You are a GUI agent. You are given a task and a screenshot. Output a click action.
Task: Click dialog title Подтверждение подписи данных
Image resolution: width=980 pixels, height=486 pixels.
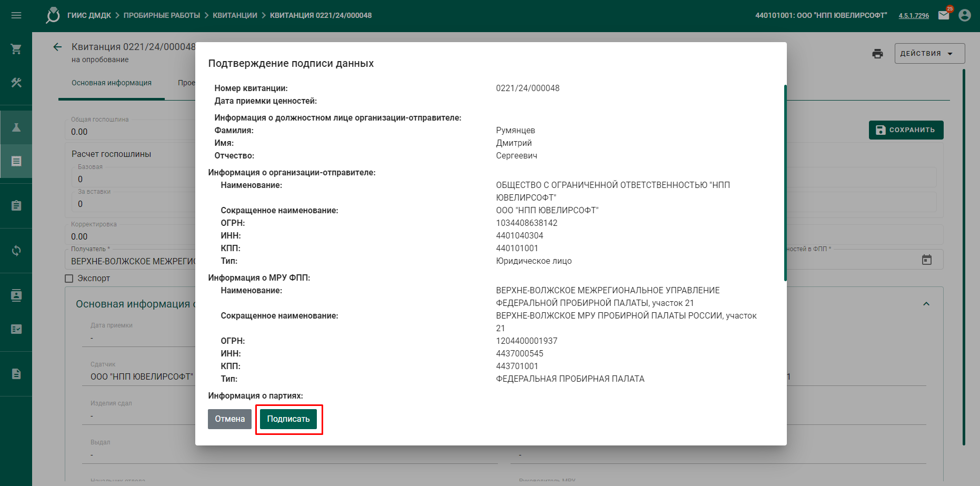coord(291,63)
